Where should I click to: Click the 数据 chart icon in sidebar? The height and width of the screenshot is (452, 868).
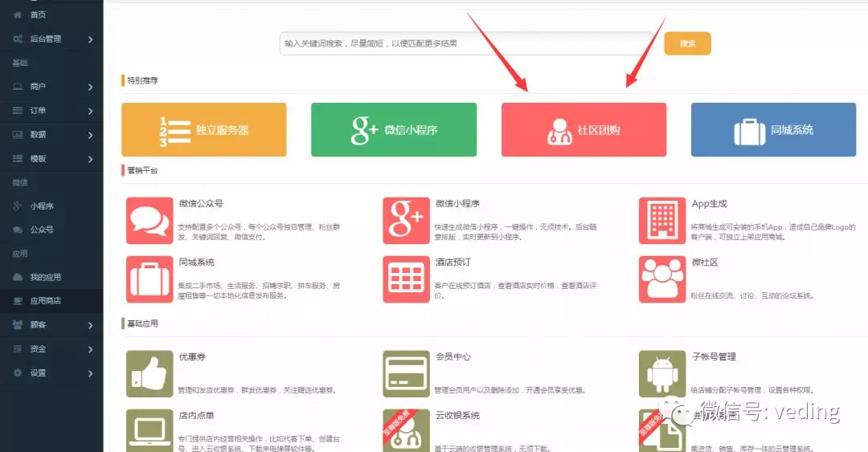click(x=18, y=134)
